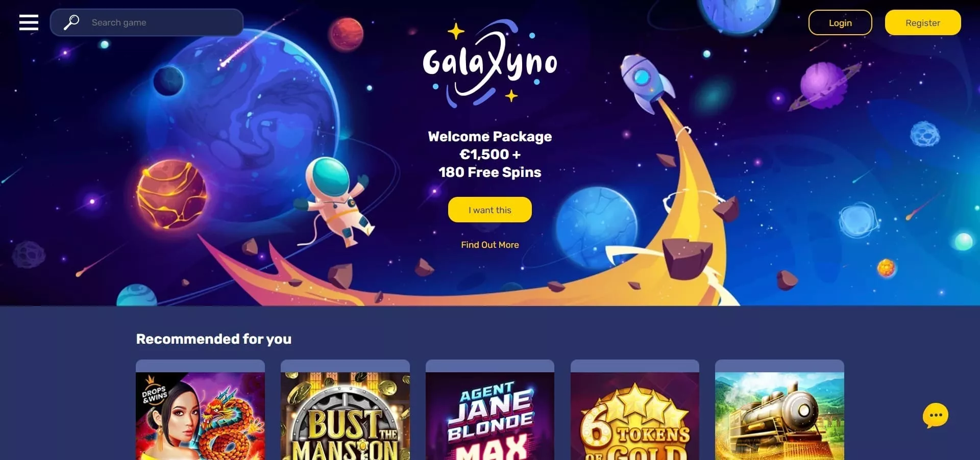Viewport: 980px width, 460px height.
Task: Click the Welcome Package banner text
Action: point(490,154)
